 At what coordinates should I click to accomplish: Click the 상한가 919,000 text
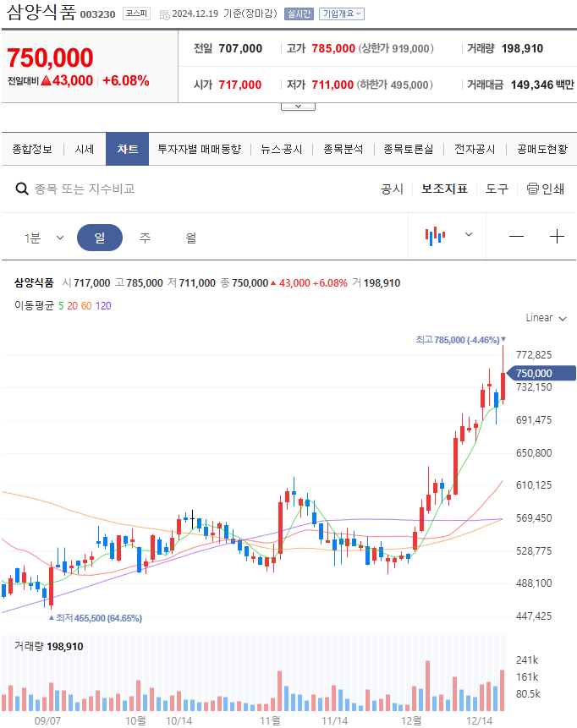396,48
